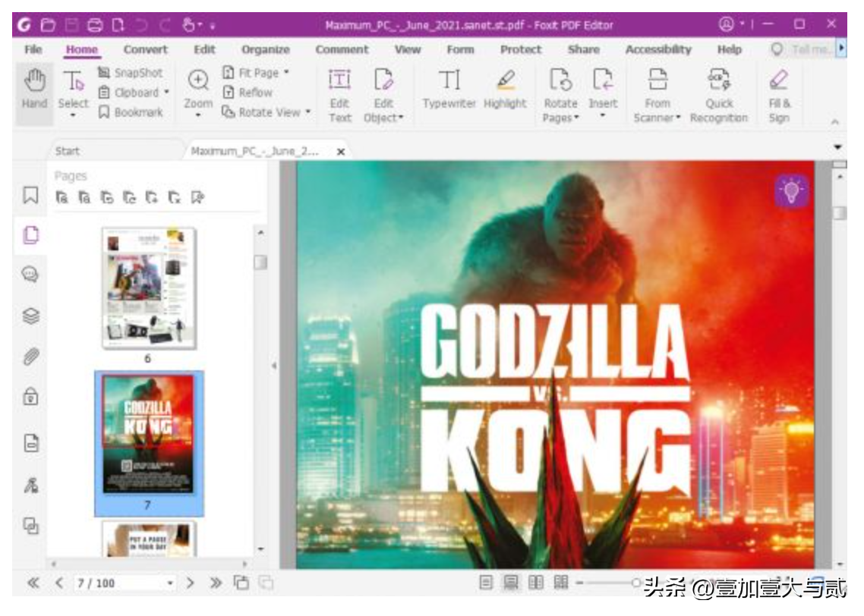The width and height of the screenshot is (864, 616).
Task: Open the Comment ribbon tab
Action: (x=342, y=49)
